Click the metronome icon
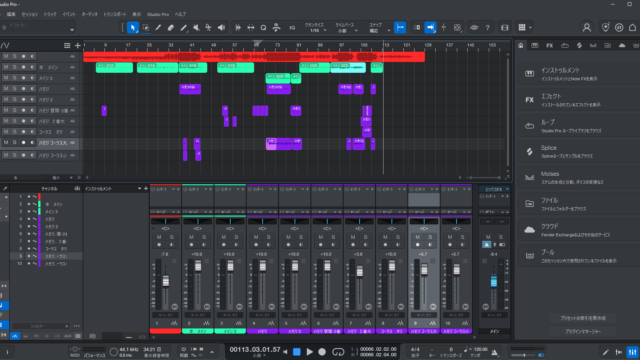 coord(494,352)
